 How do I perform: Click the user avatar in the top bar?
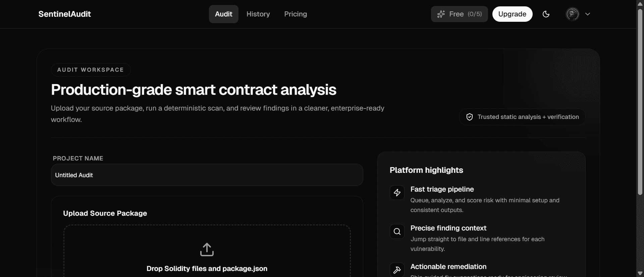pos(572,14)
